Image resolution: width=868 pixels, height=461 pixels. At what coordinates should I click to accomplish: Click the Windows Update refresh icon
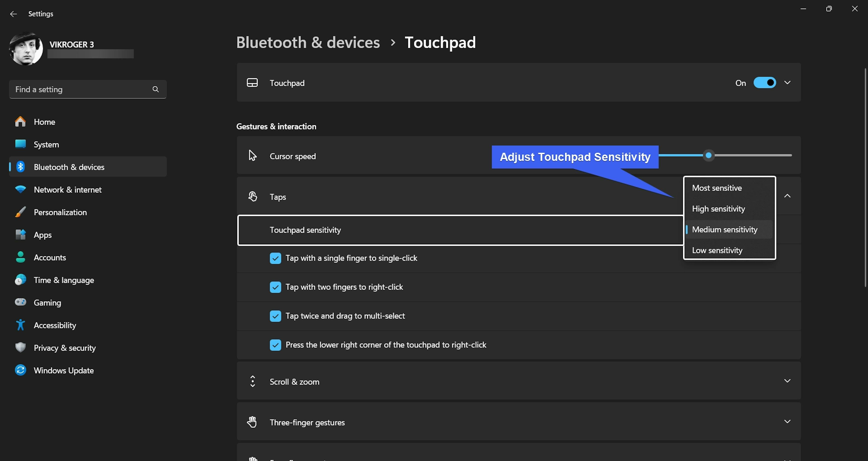[20, 370]
